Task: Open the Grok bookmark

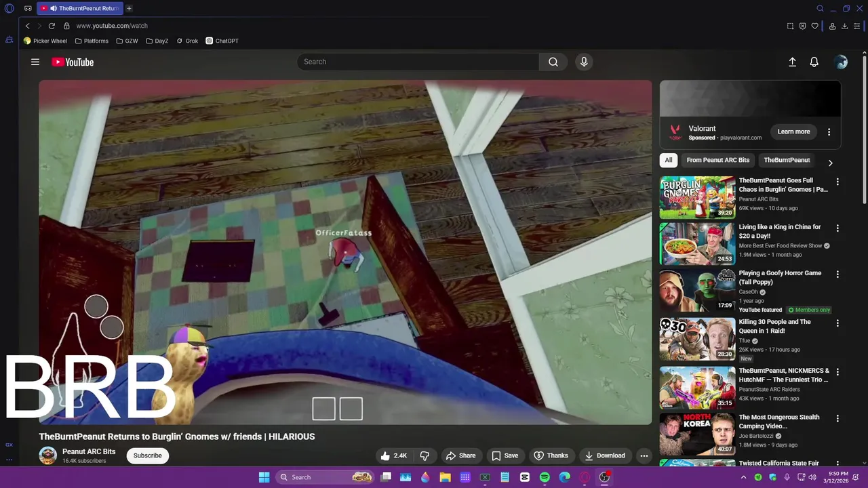Action: pos(187,41)
